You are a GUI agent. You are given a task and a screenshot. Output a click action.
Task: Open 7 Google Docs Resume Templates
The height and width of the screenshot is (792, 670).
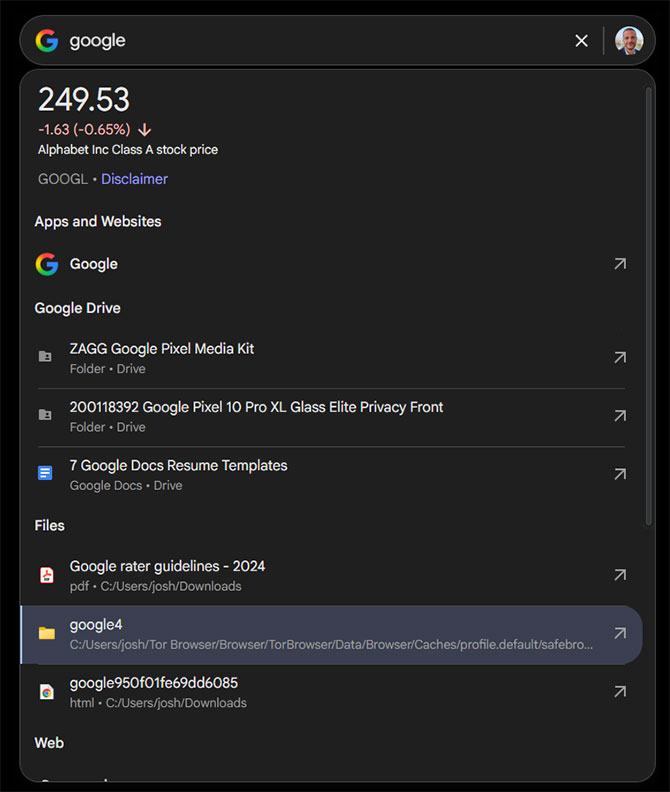[x=331, y=475]
